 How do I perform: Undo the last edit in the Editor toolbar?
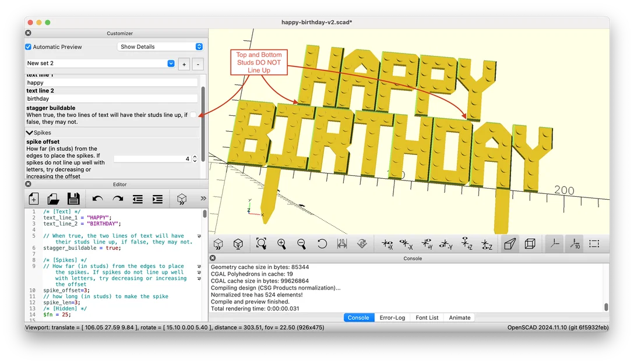tap(97, 199)
